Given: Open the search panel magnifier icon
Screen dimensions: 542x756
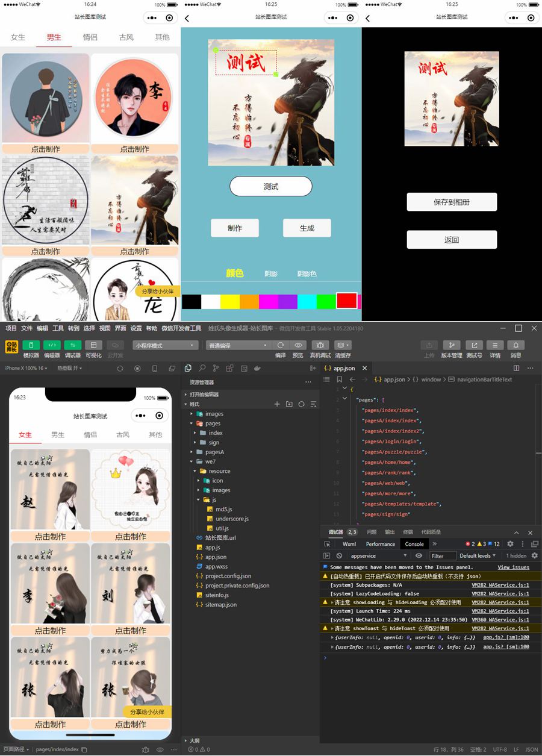Looking at the screenshot, I should 202,368.
